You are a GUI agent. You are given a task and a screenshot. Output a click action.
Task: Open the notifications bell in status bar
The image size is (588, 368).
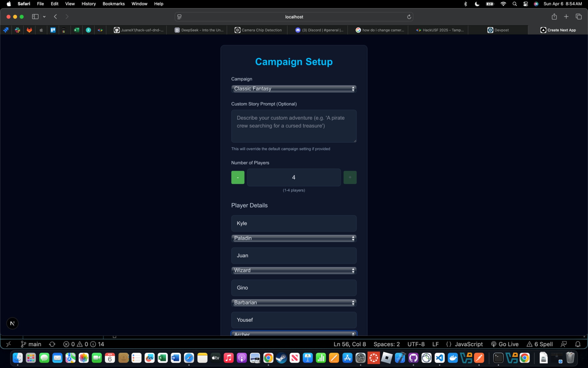pyautogui.click(x=578, y=344)
